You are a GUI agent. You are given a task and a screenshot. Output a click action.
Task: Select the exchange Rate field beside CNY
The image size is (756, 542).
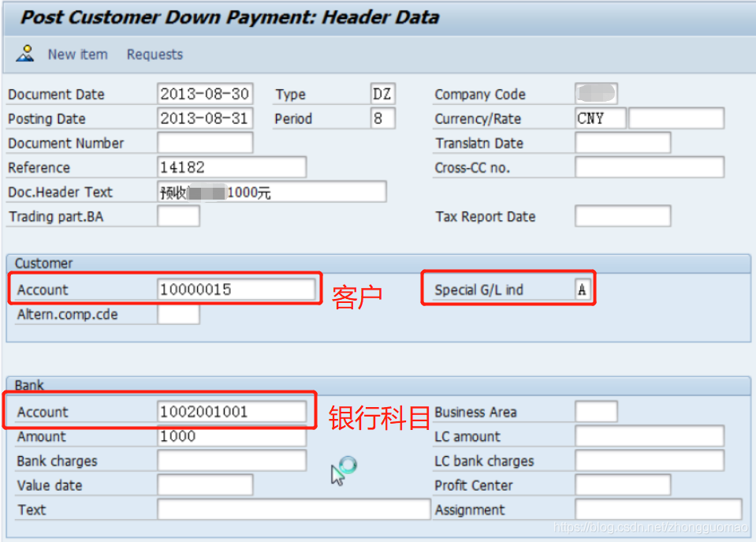676,118
